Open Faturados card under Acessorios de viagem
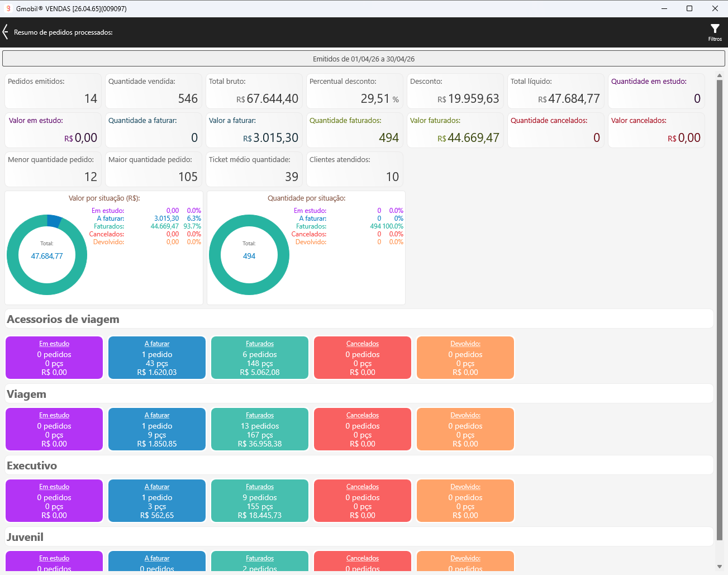Image resolution: width=728 pixels, height=575 pixels. pyautogui.click(x=260, y=358)
